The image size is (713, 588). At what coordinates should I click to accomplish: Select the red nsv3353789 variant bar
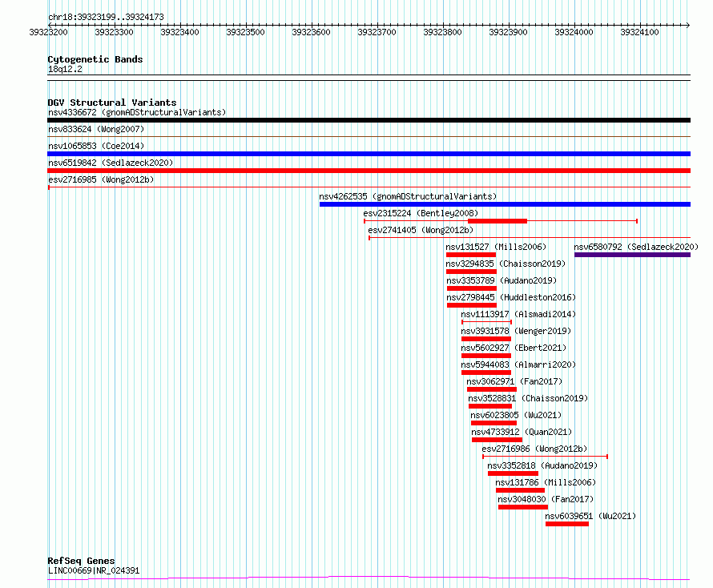click(472, 288)
